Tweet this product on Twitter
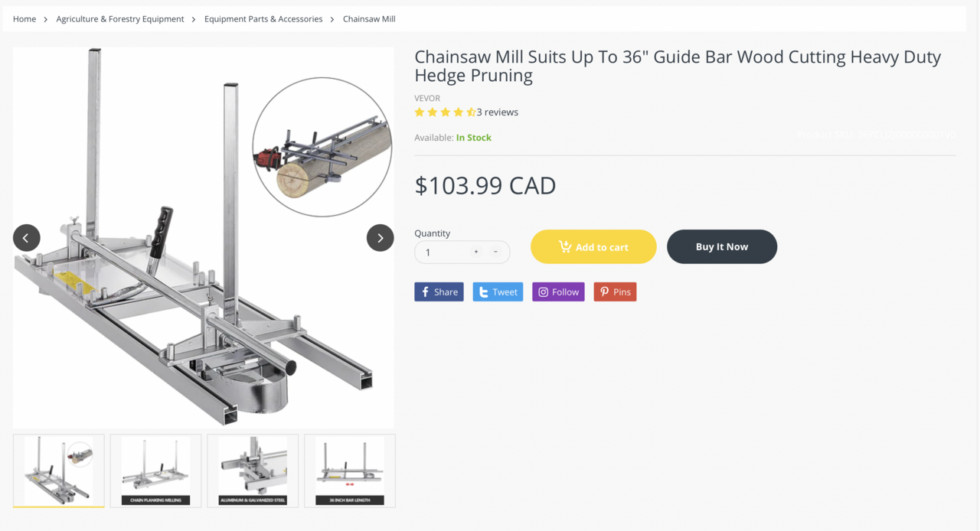 (498, 292)
